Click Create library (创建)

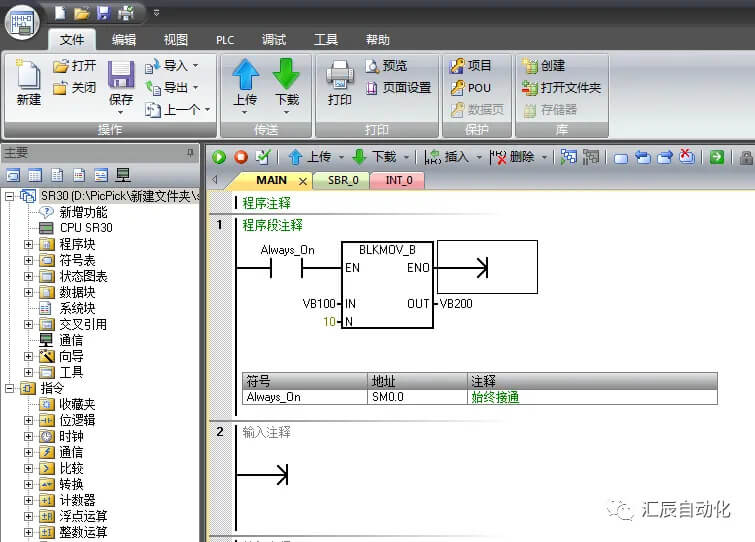(x=544, y=65)
